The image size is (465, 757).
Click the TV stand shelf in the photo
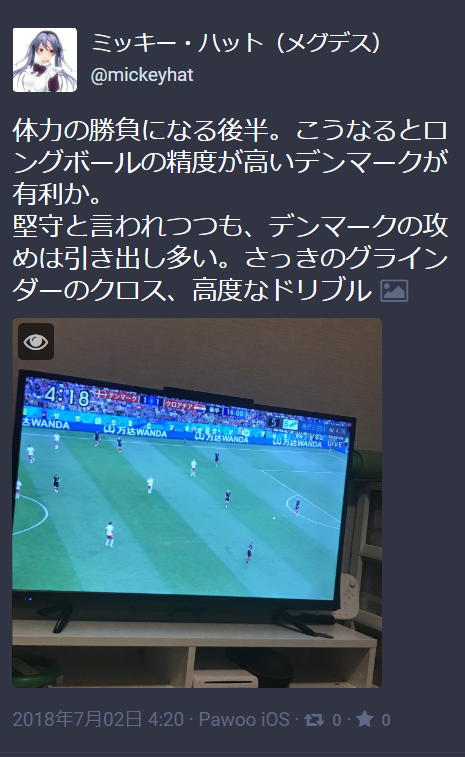click(x=193, y=654)
